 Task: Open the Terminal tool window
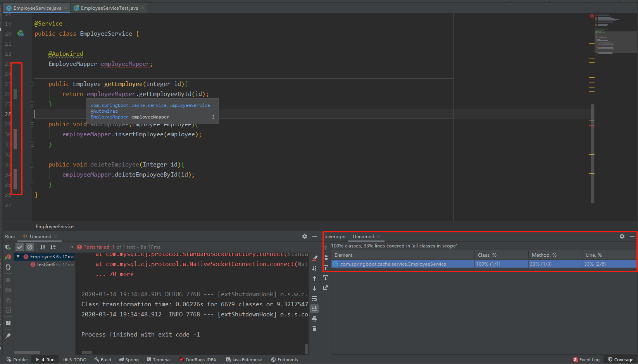pyautogui.click(x=159, y=360)
